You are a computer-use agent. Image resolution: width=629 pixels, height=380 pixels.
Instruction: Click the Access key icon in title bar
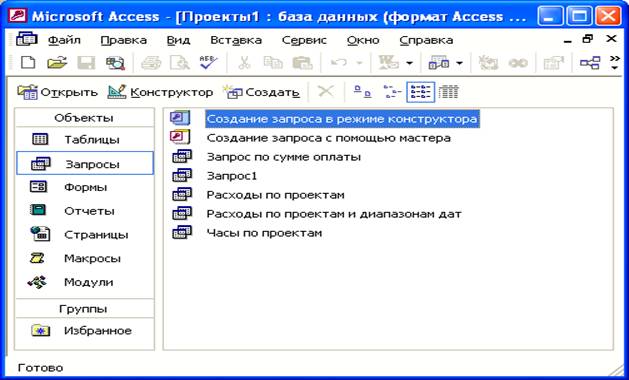pyautogui.click(x=17, y=16)
